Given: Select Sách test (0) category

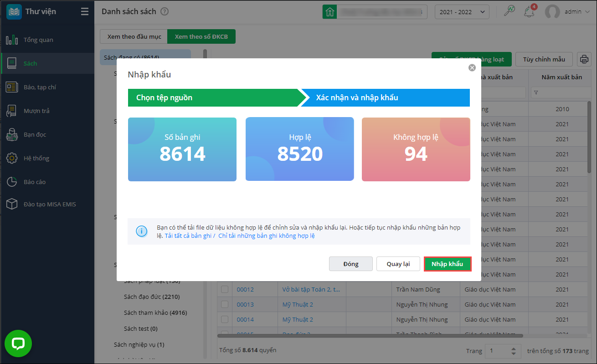Looking at the screenshot, I should [141, 329].
